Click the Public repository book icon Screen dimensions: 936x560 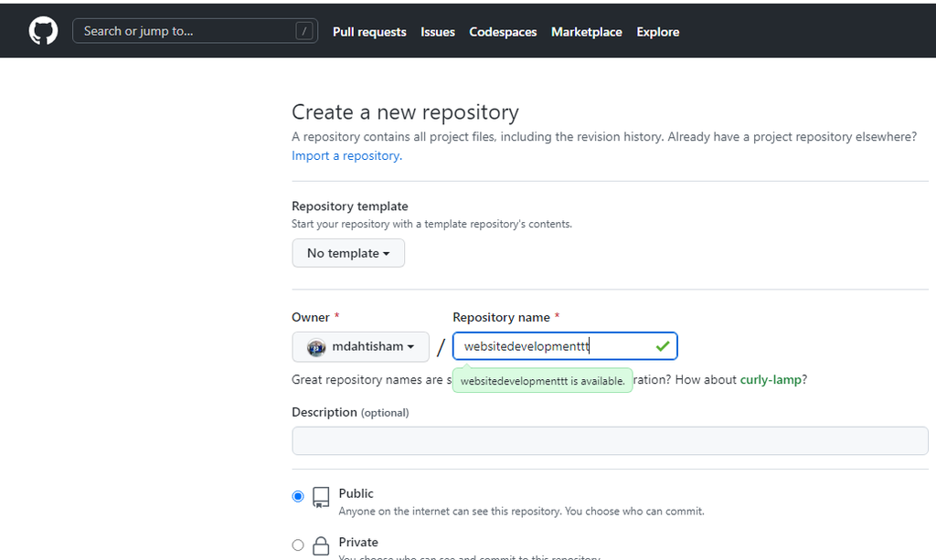(321, 497)
